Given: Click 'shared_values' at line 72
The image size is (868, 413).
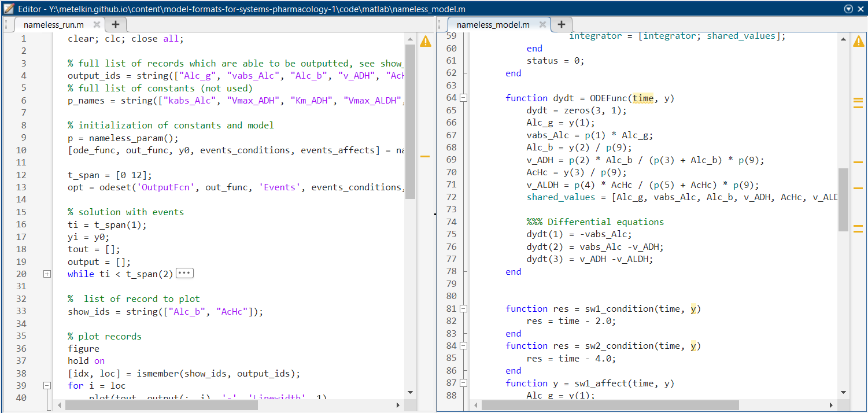Looking at the screenshot, I should [x=560, y=197].
